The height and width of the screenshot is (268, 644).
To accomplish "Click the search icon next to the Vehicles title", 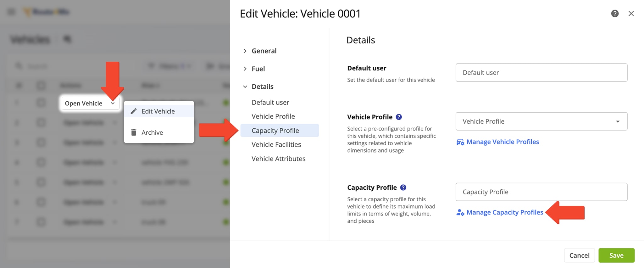I will point(67,39).
